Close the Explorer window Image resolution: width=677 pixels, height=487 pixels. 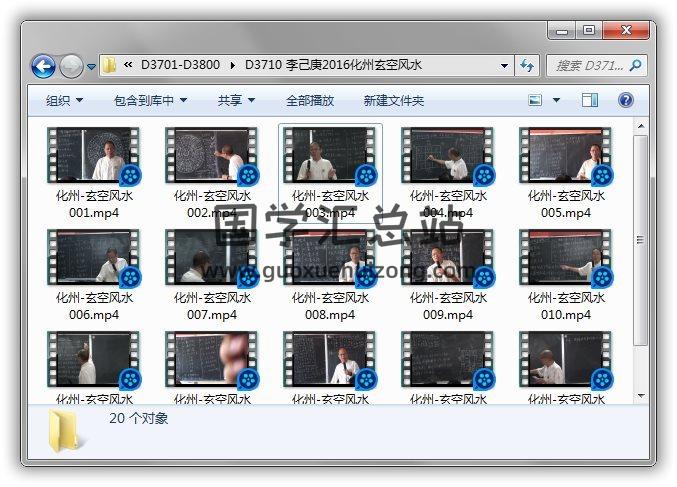[626, 31]
